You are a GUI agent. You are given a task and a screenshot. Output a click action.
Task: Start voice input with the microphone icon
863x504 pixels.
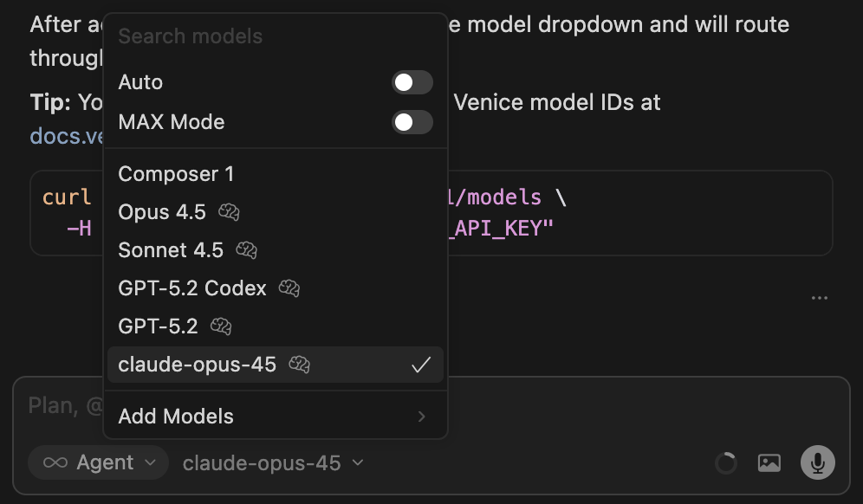(x=817, y=462)
